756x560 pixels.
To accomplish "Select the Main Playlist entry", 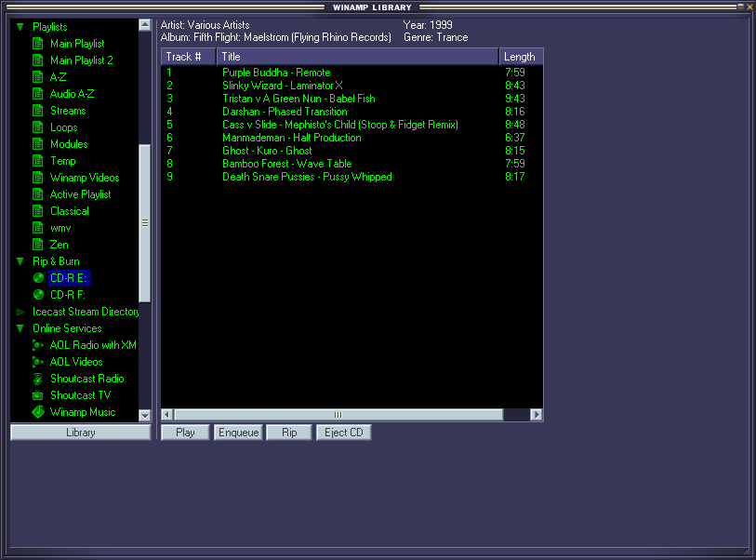I will [x=77, y=44].
